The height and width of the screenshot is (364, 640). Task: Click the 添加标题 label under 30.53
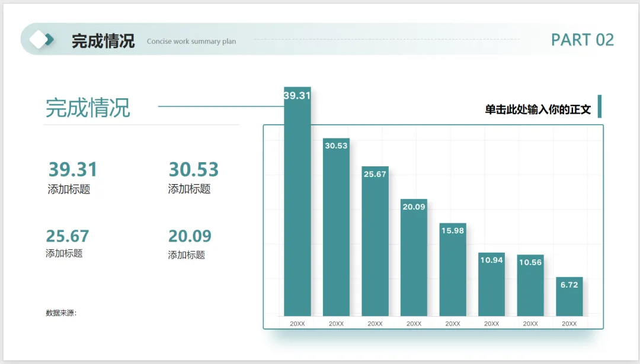pos(189,189)
